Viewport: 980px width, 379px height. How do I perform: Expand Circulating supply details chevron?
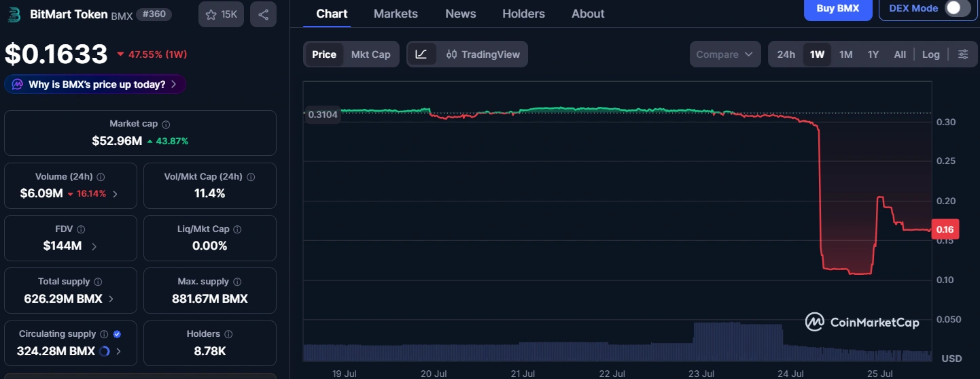(119, 351)
